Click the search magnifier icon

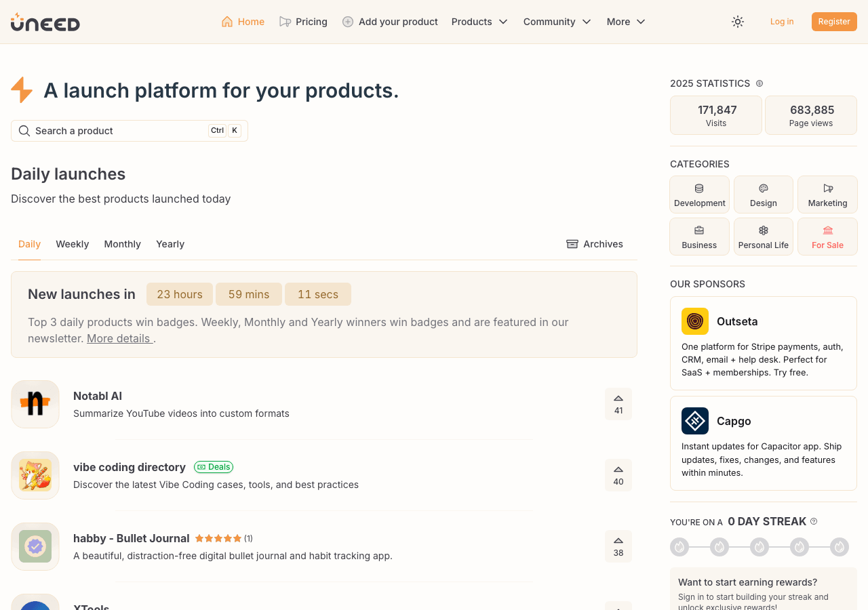tap(24, 131)
